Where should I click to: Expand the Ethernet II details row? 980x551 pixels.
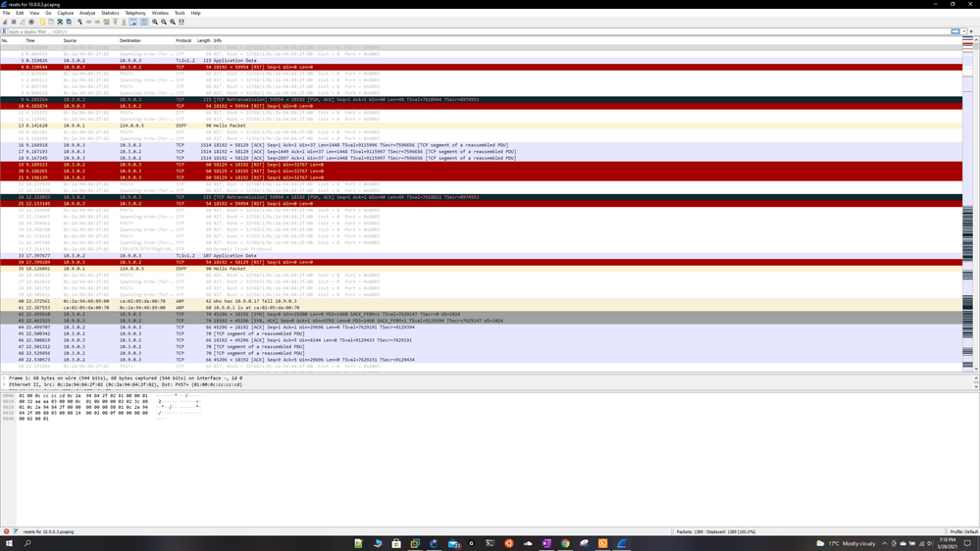[4, 384]
